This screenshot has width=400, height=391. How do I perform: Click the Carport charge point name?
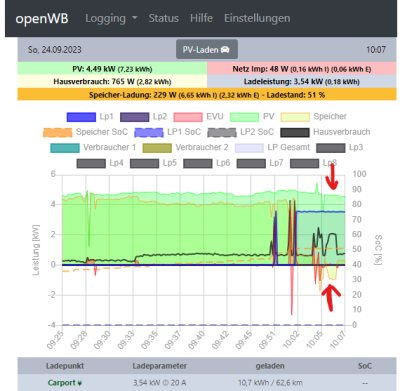(62, 383)
